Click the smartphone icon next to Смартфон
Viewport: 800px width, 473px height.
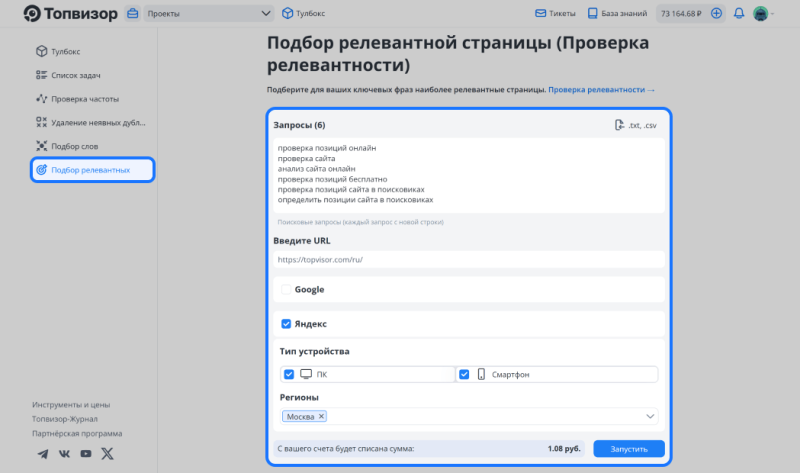click(481, 374)
